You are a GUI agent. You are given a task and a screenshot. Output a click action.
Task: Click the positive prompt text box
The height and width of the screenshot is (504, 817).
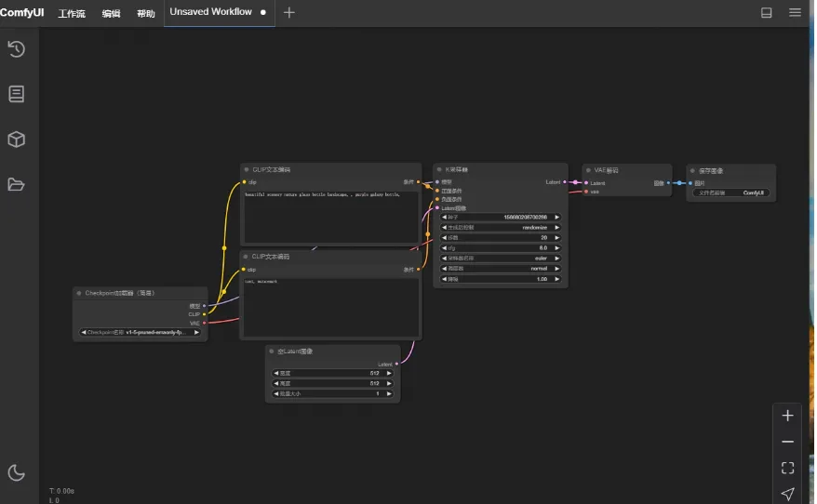(331, 217)
